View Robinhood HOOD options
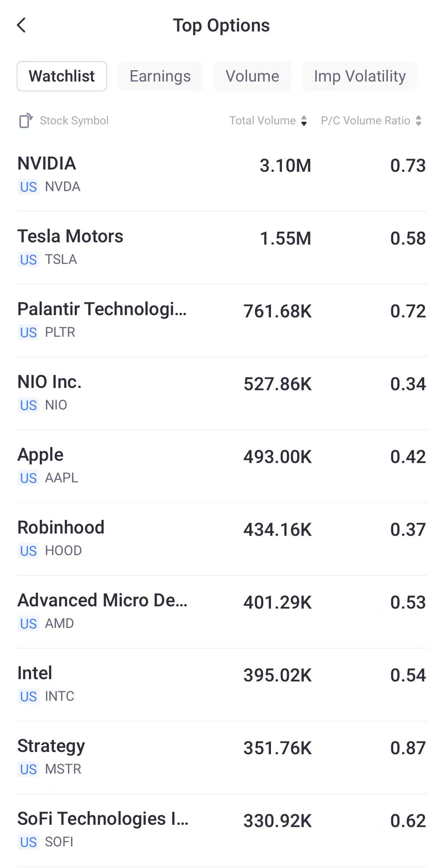This screenshot has width=444, height=868. [222, 538]
